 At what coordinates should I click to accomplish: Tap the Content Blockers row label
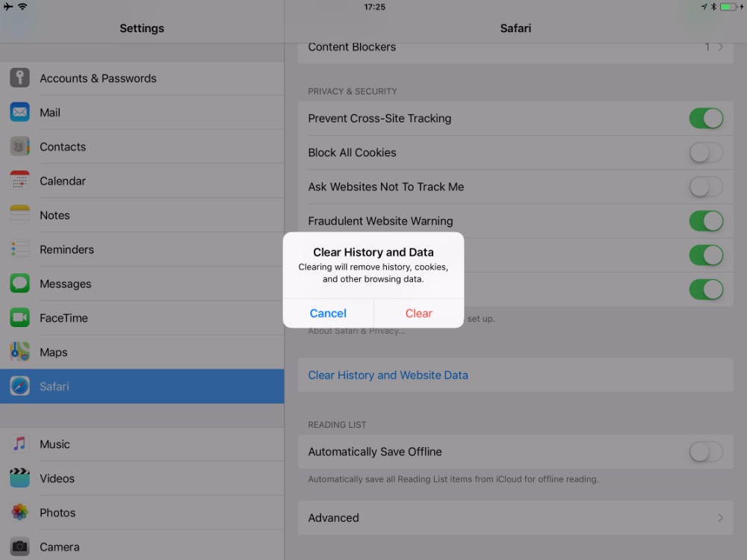pos(352,47)
